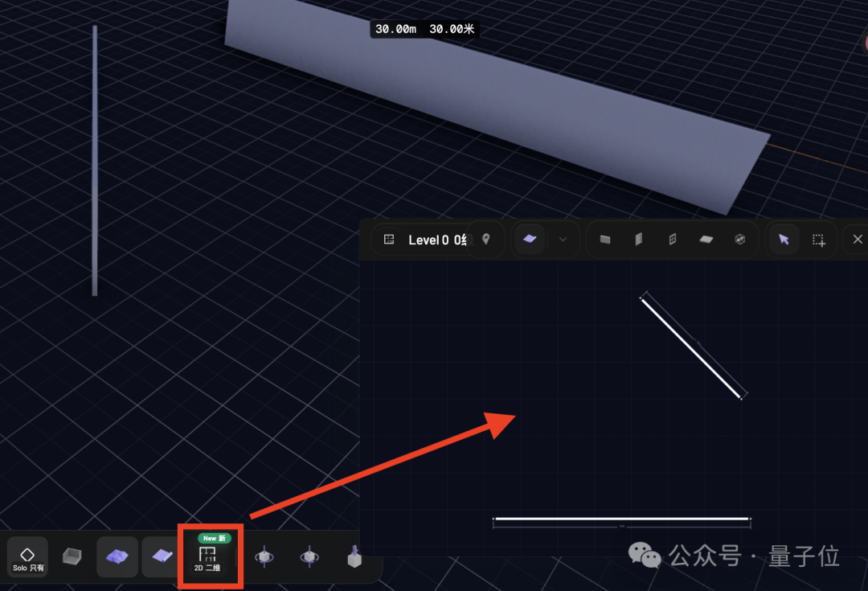Image resolution: width=868 pixels, height=591 pixels.
Task: Select the flat purple floor plan icon
Action: click(162, 556)
